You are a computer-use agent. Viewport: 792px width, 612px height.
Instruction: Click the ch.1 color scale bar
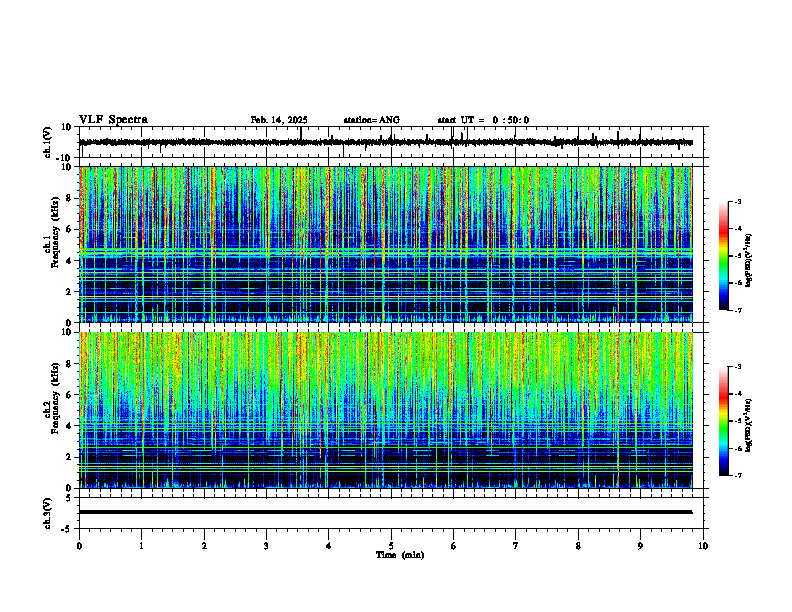(723, 256)
